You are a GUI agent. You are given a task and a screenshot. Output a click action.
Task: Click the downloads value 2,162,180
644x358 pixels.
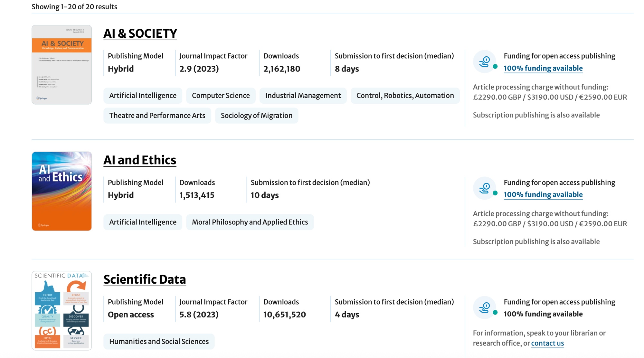point(282,69)
